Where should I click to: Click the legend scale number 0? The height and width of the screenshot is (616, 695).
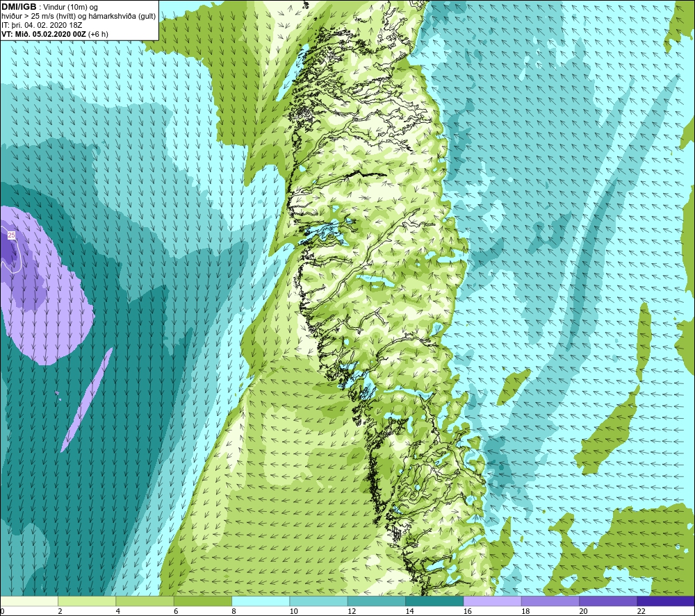(2, 611)
